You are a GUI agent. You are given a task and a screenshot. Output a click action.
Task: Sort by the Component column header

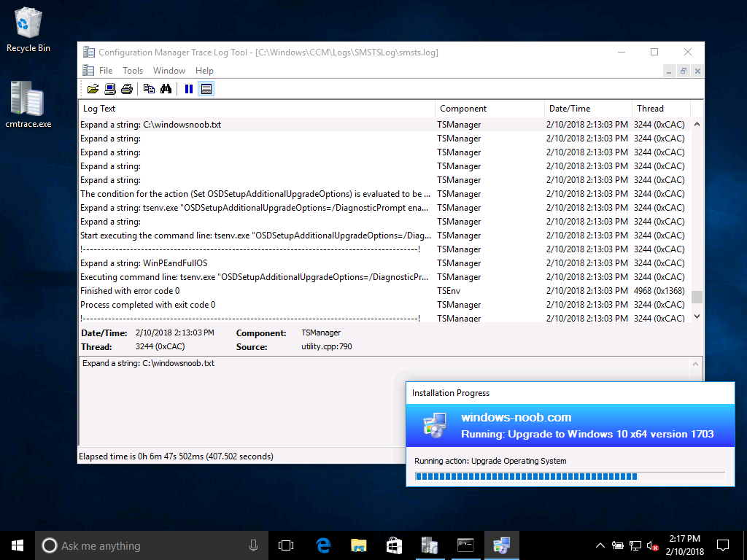click(x=489, y=109)
